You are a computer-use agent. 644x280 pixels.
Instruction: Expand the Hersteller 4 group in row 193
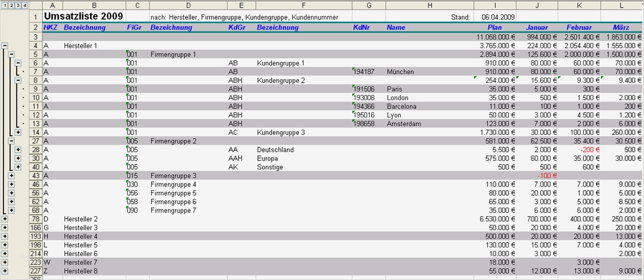tap(5, 237)
